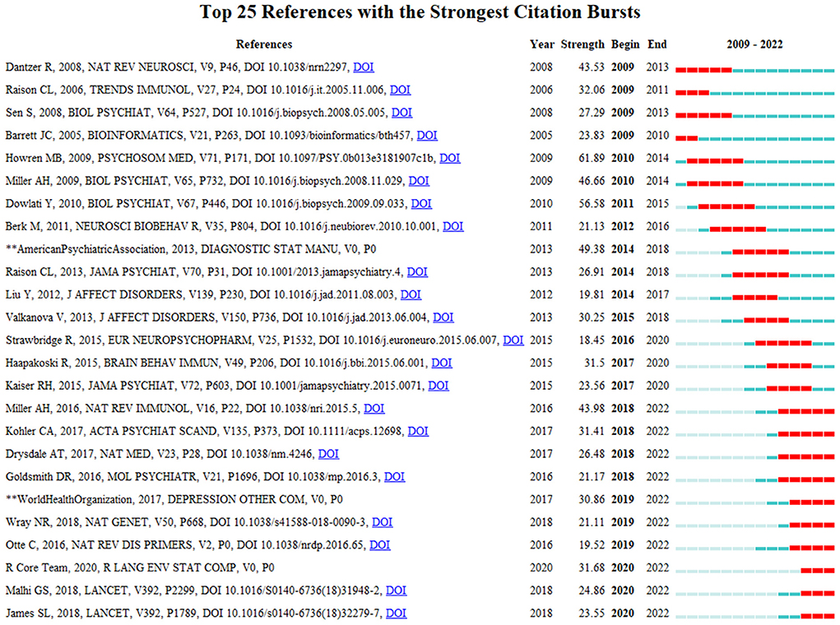
Task: Click the red burst bar for Strawbridge R, 2015
Action: pyautogui.click(x=783, y=343)
